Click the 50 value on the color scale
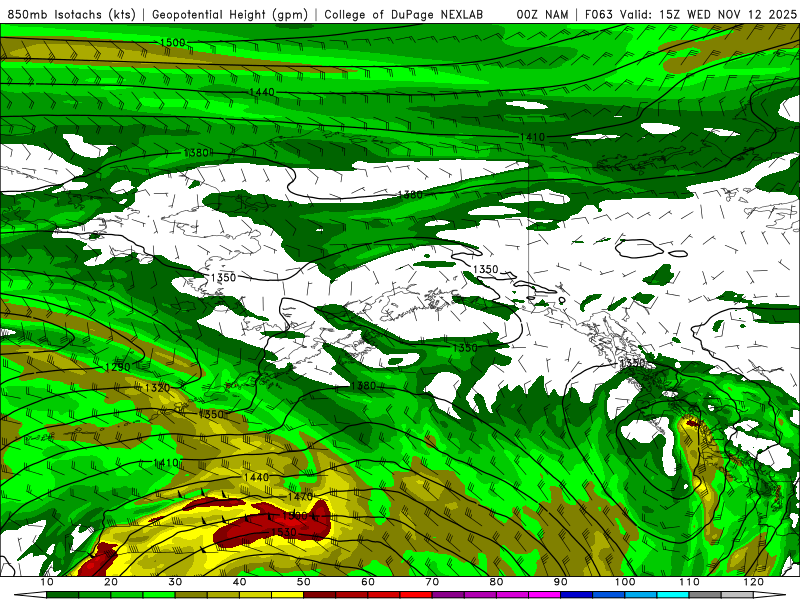The image size is (800, 600). coord(304,582)
